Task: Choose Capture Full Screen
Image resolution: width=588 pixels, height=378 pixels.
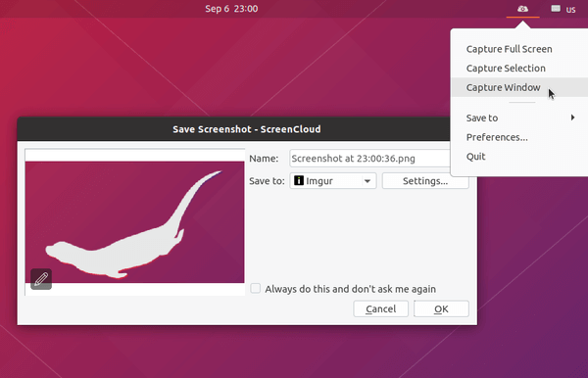Action: click(509, 49)
